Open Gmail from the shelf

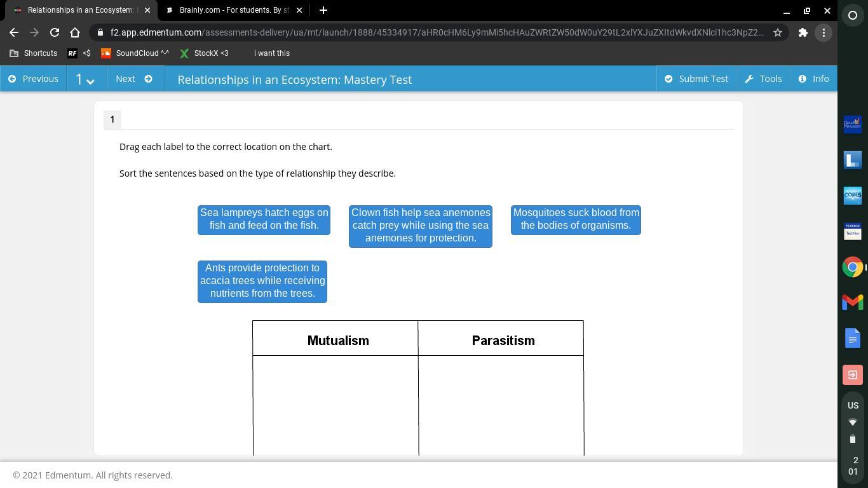click(x=853, y=302)
